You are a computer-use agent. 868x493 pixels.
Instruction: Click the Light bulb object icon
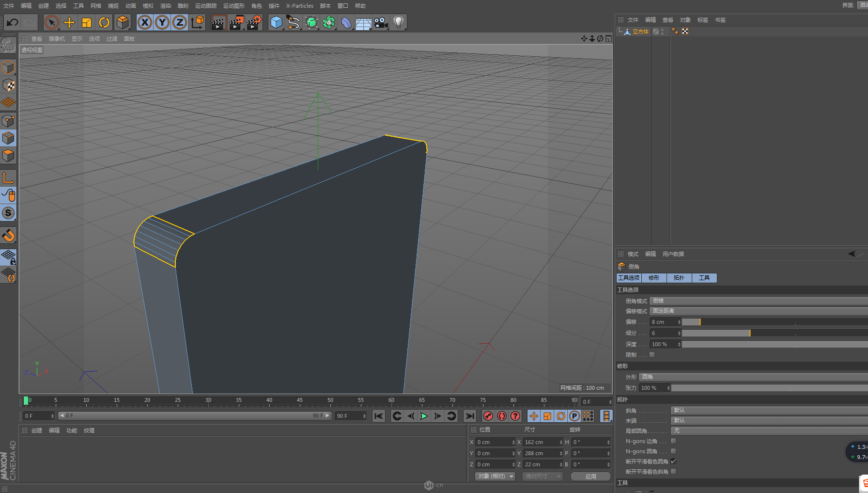tap(398, 23)
